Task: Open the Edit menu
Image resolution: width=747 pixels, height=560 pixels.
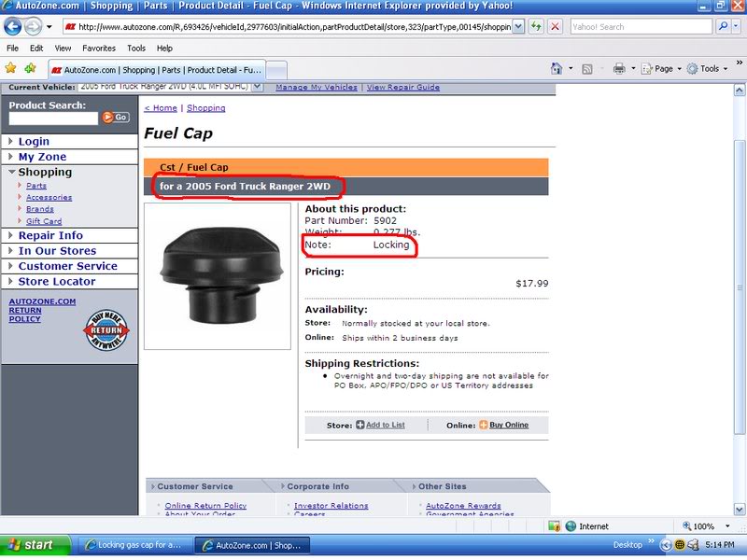Action: pos(36,49)
